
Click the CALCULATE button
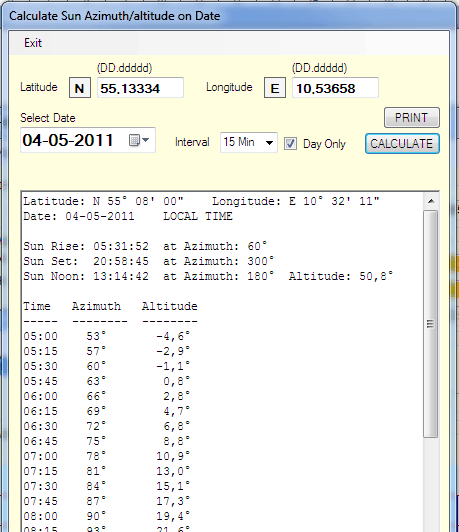(x=402, y=144)
